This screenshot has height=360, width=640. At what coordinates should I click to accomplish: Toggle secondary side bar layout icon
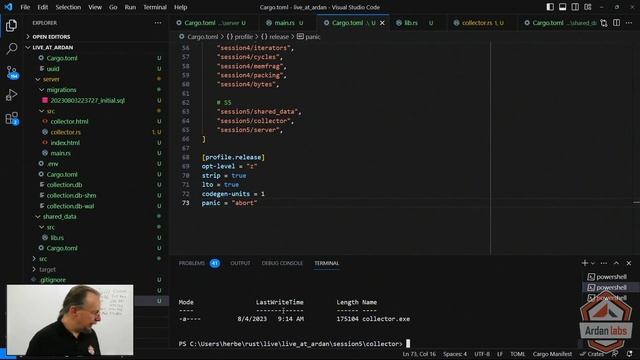click(x=575, y=7)
